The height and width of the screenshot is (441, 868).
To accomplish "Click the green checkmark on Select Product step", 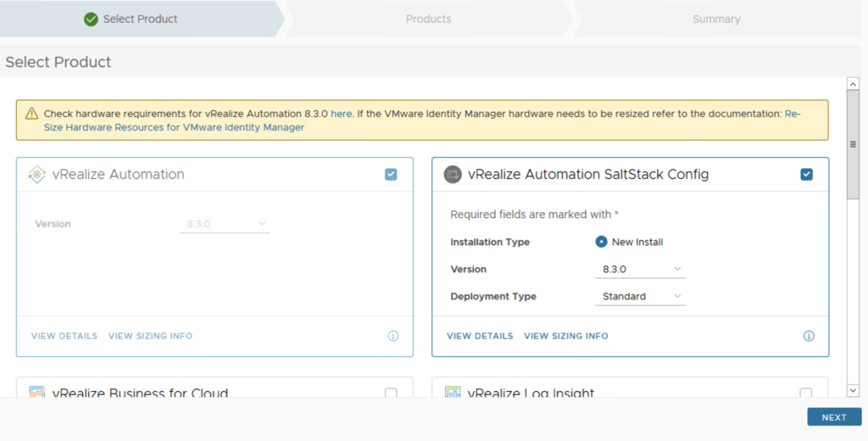I will click(x=91, y=19).
